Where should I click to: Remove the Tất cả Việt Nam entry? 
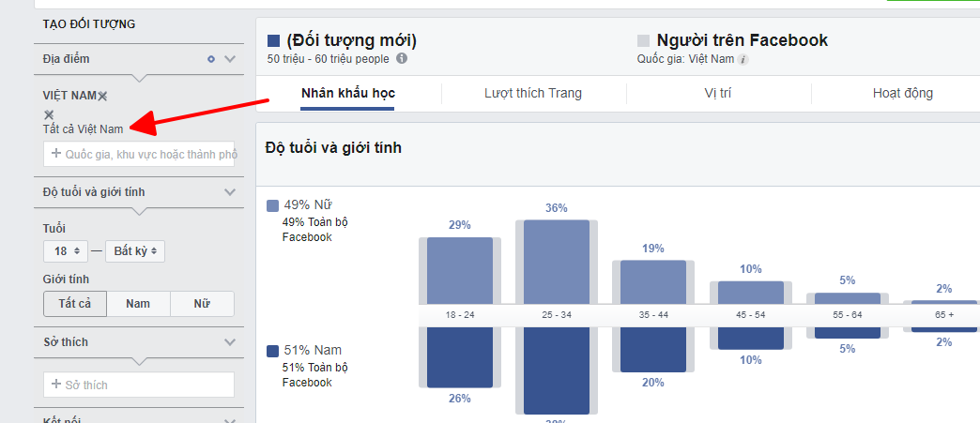[x=49, y=114]
